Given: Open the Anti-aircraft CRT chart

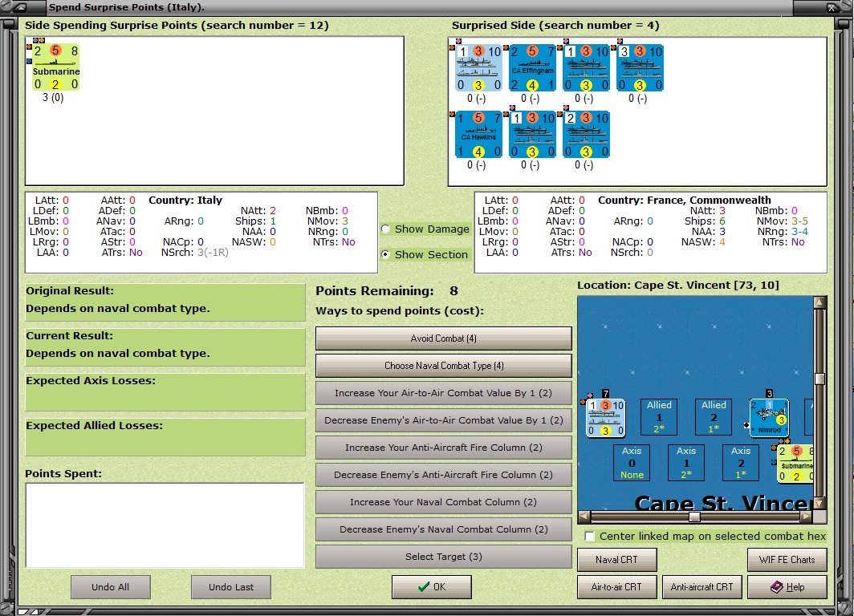Looking at the screenshot, I should coord(702,587).
